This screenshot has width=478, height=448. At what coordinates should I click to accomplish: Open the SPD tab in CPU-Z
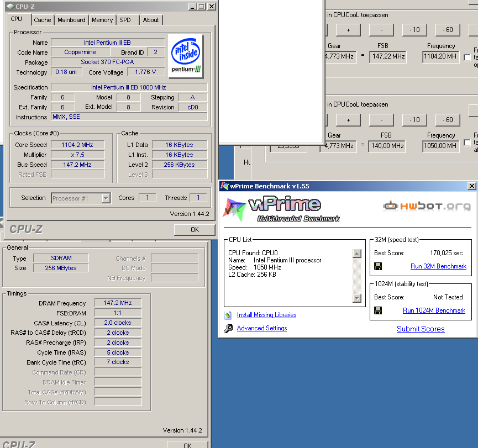coord(125,20)
